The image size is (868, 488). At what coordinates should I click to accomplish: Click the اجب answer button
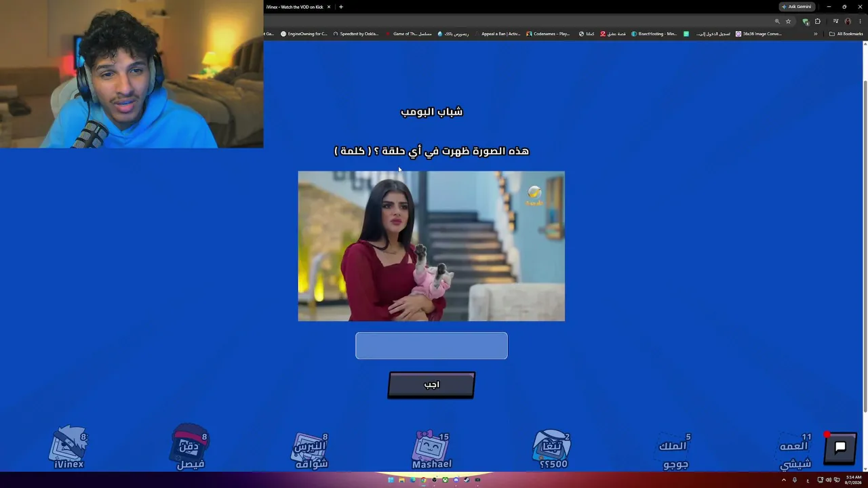click(431, 385)
